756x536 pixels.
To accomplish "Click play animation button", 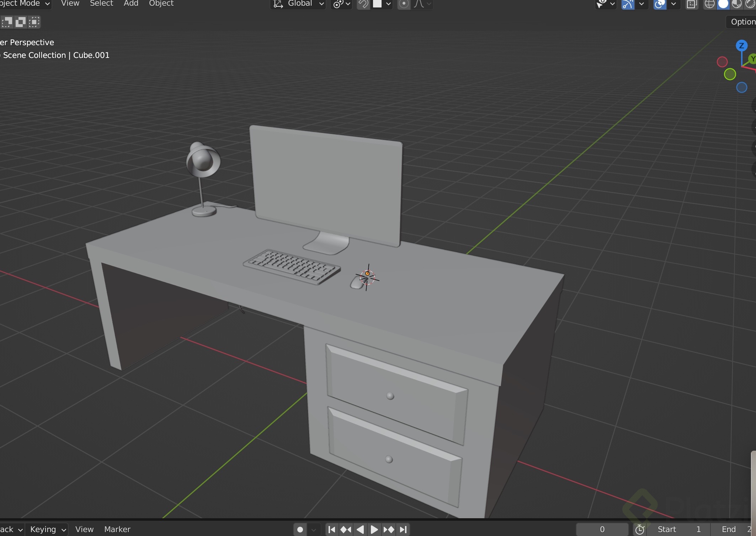I will [x=374, y=530].
